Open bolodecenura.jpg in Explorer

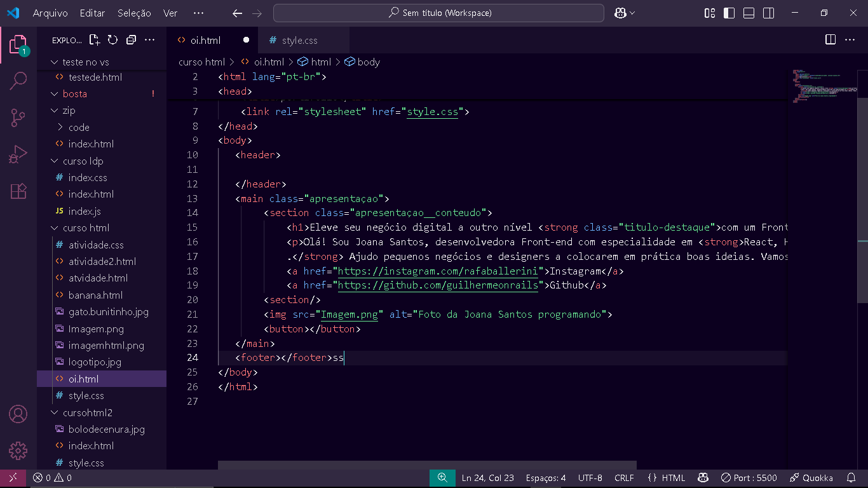[102, 429]
